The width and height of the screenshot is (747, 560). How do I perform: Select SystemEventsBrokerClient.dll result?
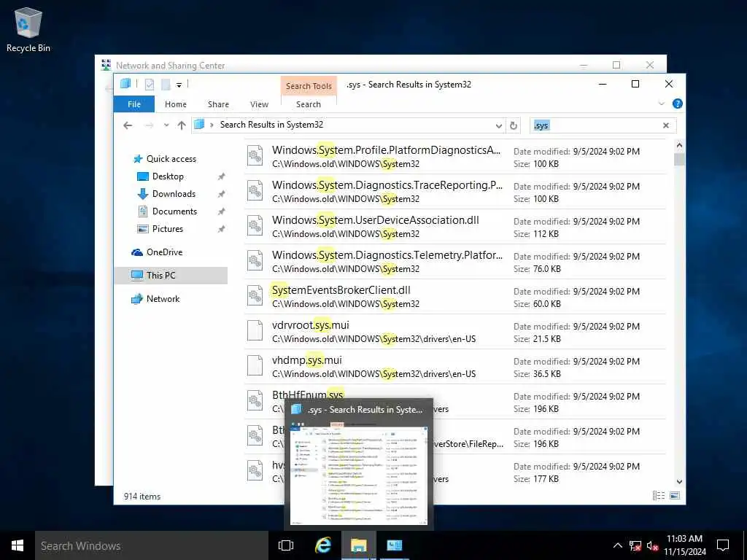(x=455, y=297)
